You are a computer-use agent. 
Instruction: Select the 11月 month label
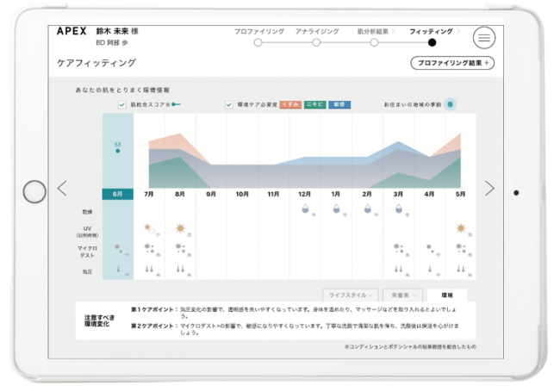pyautogui.click(x=273, y=194)
